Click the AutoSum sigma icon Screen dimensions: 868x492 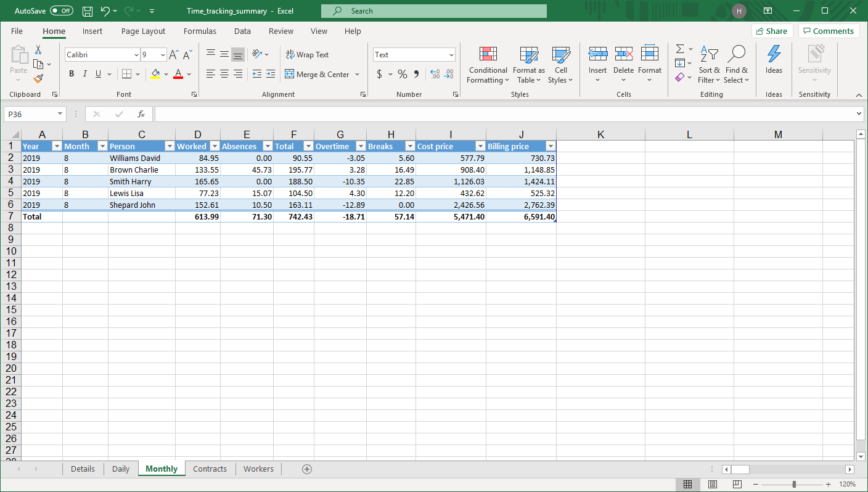click(x=680, y=49)
